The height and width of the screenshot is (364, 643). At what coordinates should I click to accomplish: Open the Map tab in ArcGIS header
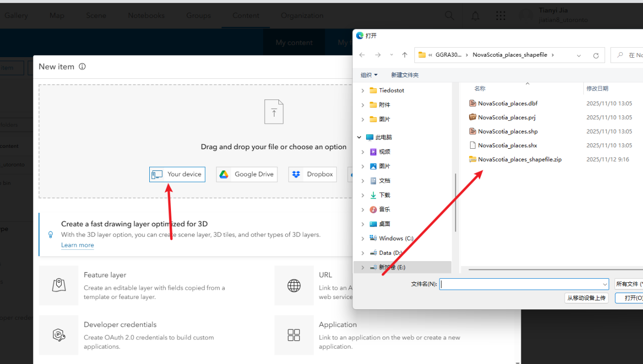(x=57, y=15)
